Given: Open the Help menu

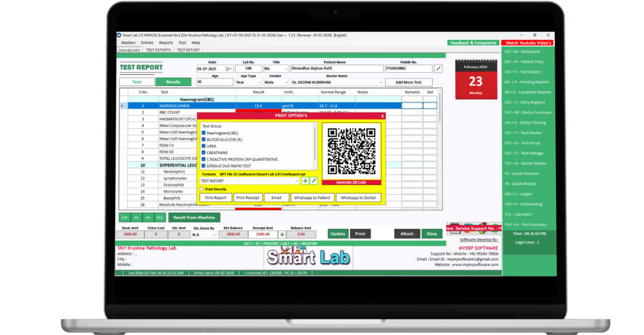Looking at the screenshot, I should pos(196,43).
